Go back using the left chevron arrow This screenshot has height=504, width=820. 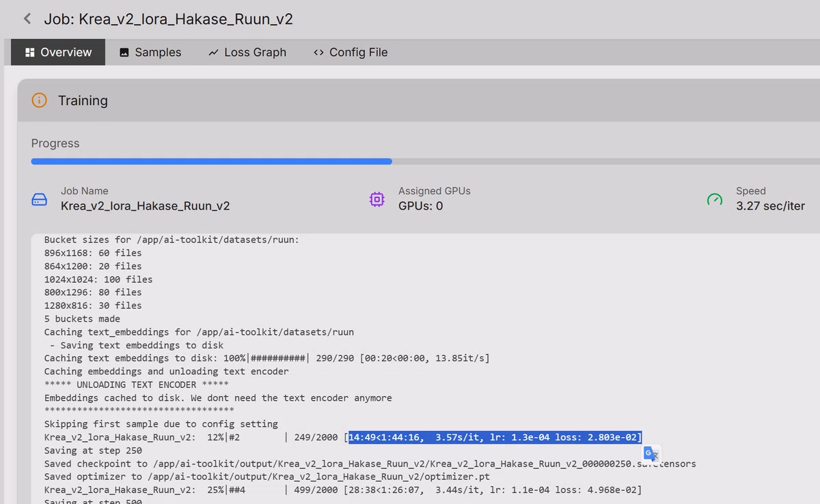click(27, 18)
